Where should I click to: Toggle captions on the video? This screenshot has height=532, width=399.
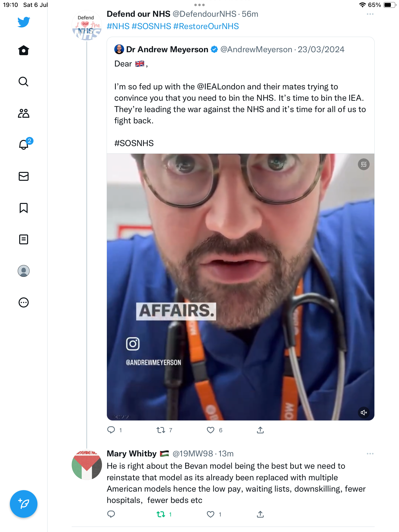pyautogui.click(x=364, y=164)
